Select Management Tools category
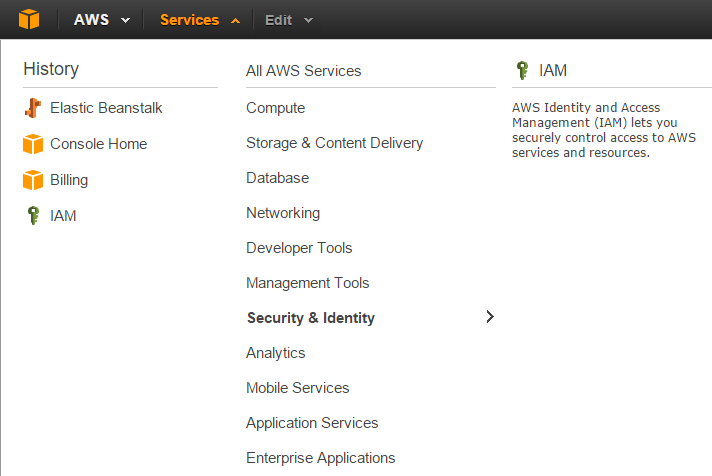 pyautogui.click(x=307, y=283)
